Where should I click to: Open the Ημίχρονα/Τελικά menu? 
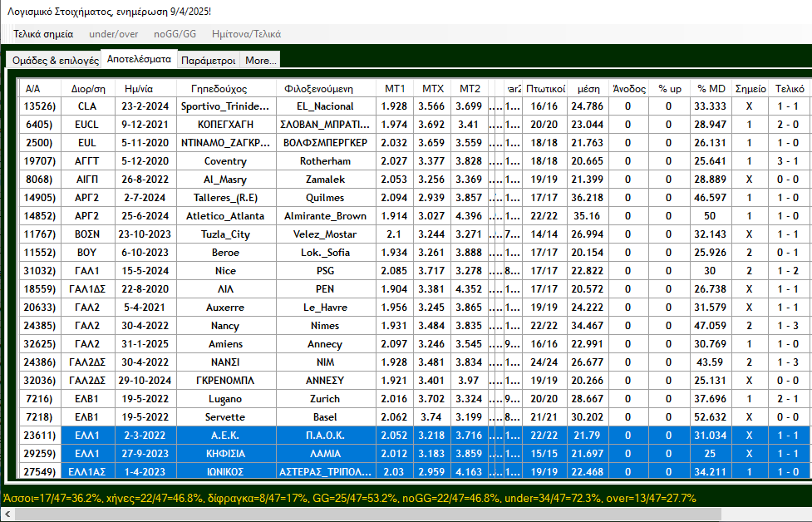point(246,34)
